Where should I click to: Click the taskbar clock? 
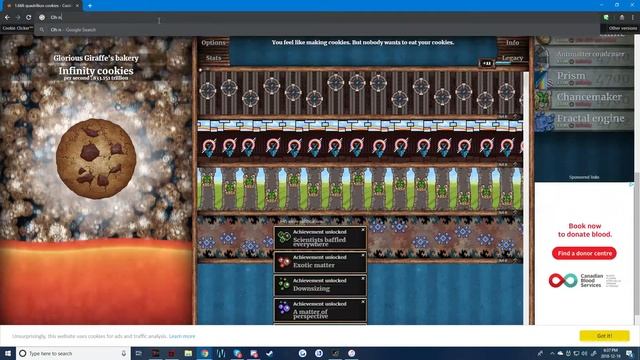point(611,353)
